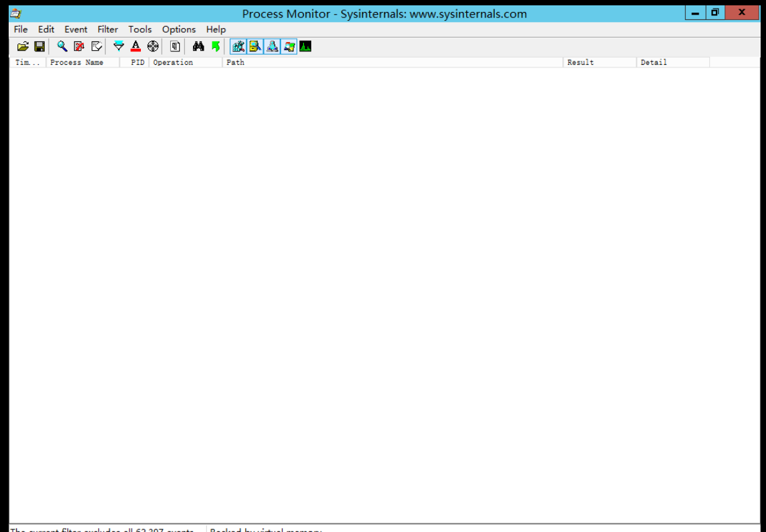Screen dimensions: 766x532
Task: Clear the event display with eraser icon
Action: 97,46
